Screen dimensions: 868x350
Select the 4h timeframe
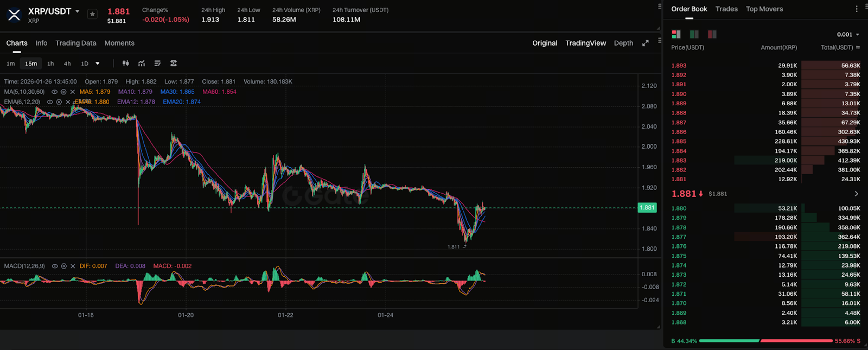(x=67, y=63)
